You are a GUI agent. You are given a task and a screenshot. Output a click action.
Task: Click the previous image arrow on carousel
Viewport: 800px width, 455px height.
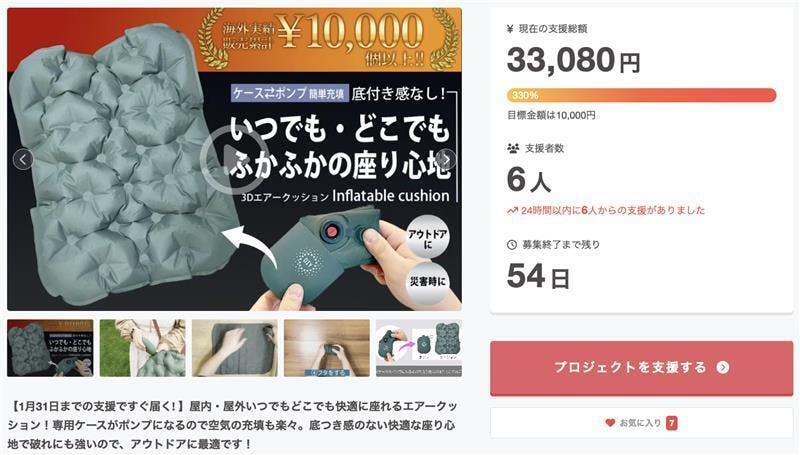coord(23,159)
